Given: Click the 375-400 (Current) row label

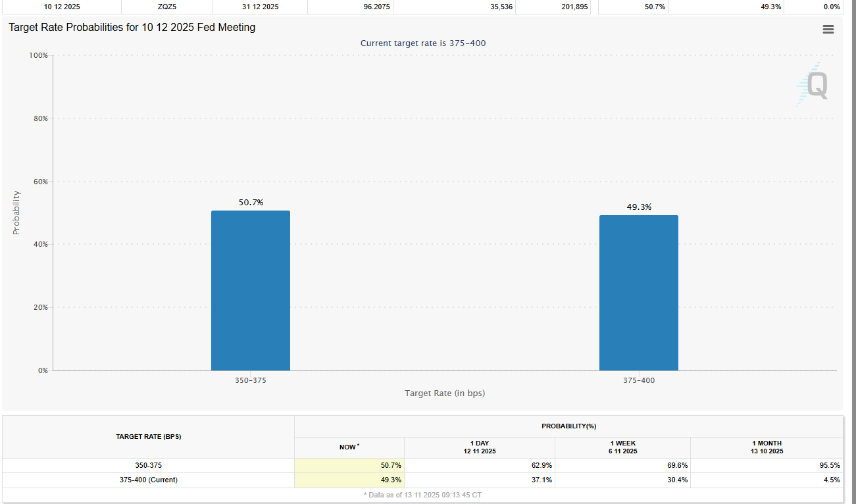Looking at the screenshot, I should [148, 480].
